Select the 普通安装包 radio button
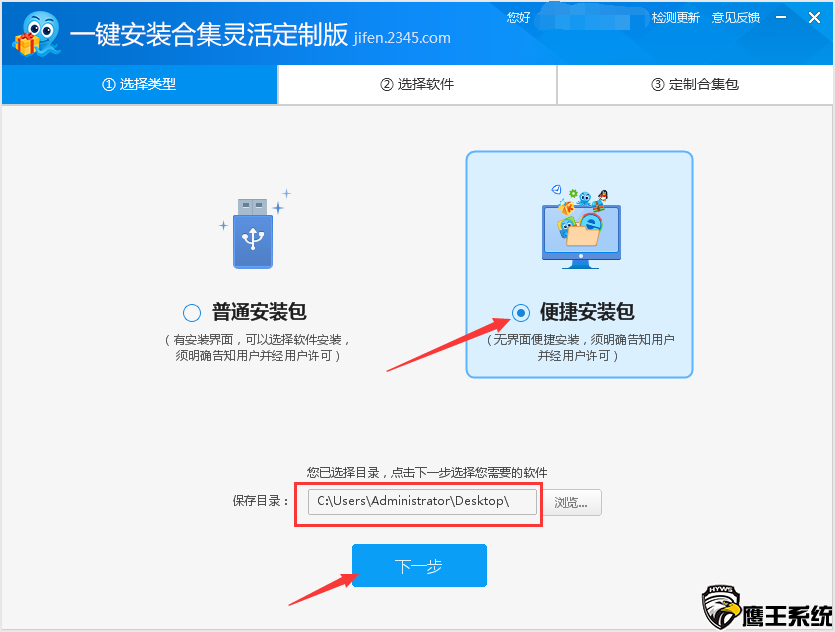Image resolution: width=835 pixels, height=632 pixels. click(x=192, y=313)
